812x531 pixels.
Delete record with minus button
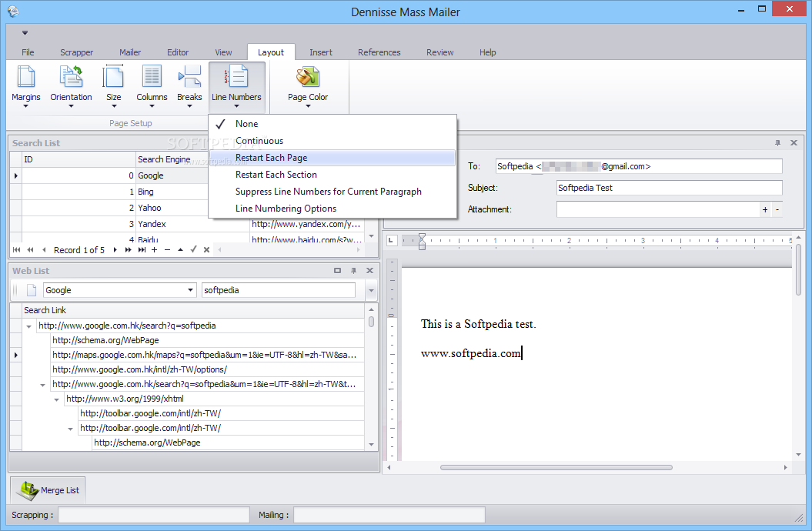pos(167,250)
